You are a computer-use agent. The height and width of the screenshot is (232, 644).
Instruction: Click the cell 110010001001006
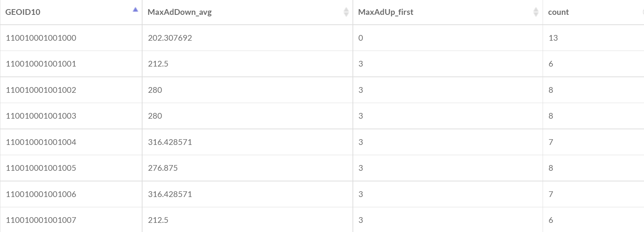click(x=41, y=194)
